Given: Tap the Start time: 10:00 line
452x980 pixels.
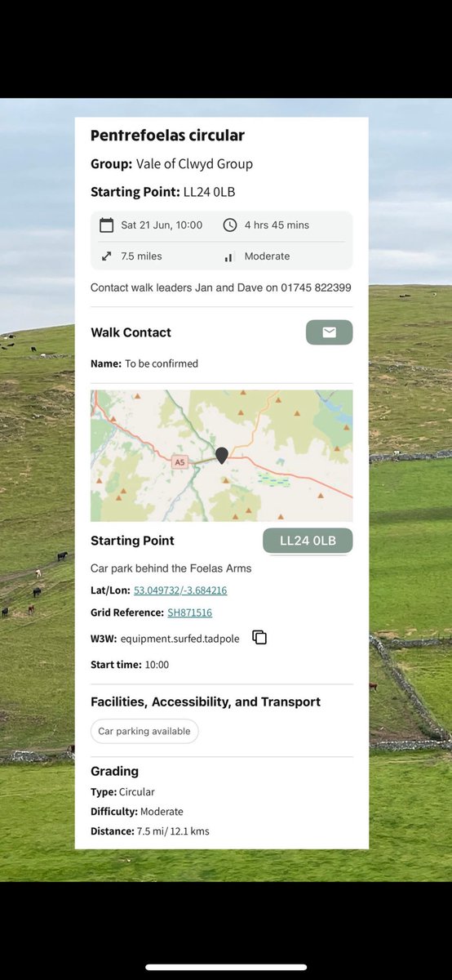Looking at the screenshot, I should (130, 665).
